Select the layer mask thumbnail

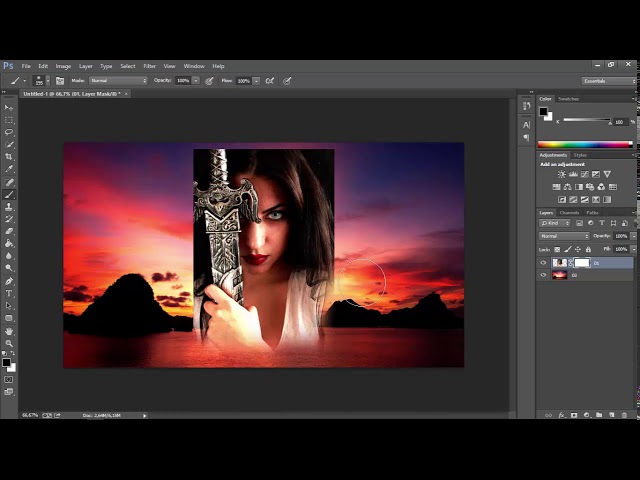click(x=582, y=263)
